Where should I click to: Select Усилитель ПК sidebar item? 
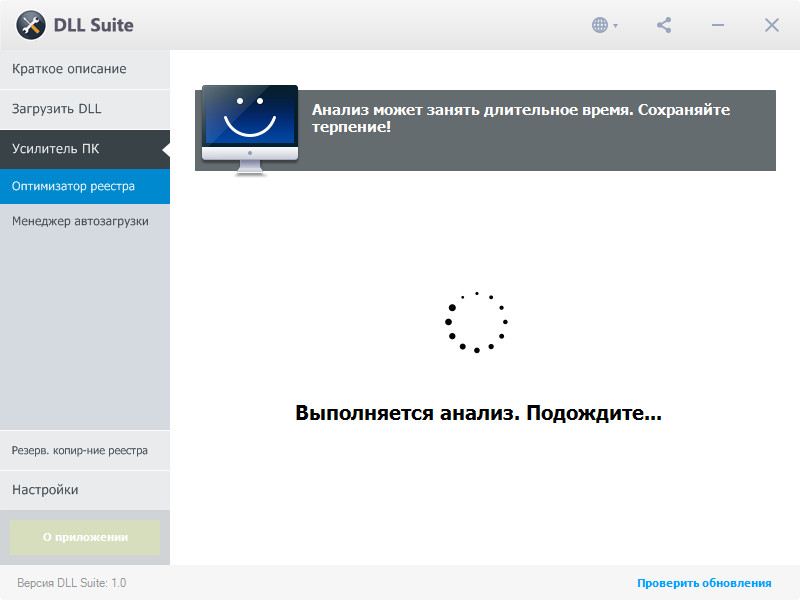[x=85, y=149]
